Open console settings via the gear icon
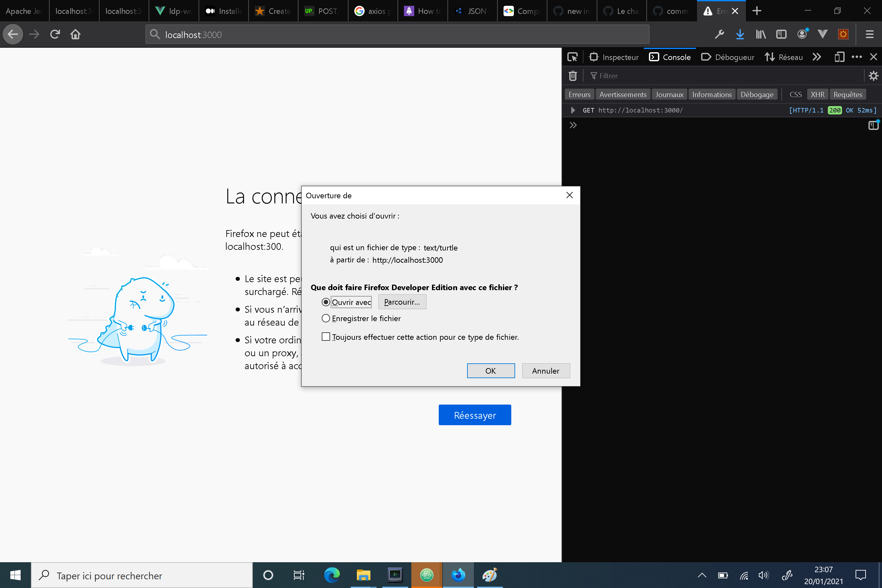This screenshot has width=882, height=588. (874, 75)
